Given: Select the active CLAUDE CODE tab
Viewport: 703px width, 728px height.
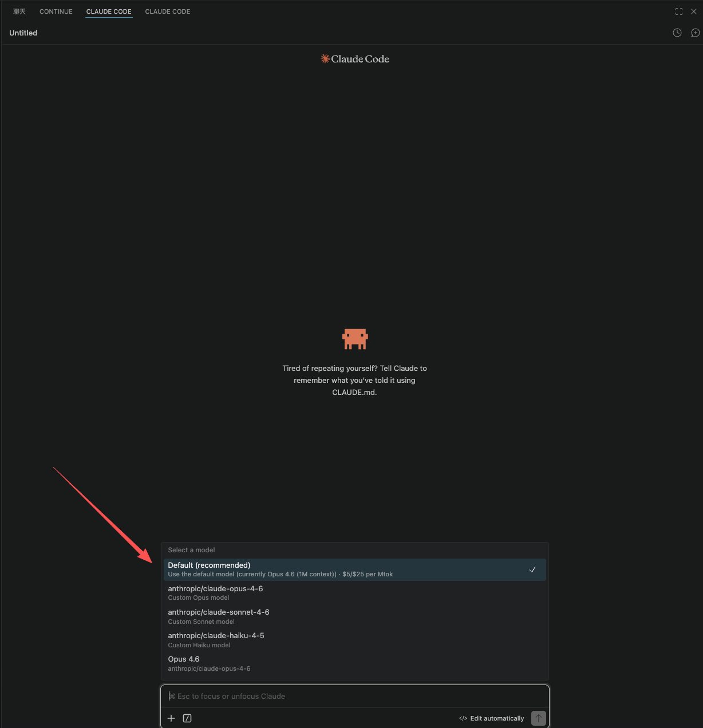Looking at the screenshot, I should [x=109, y=11].
